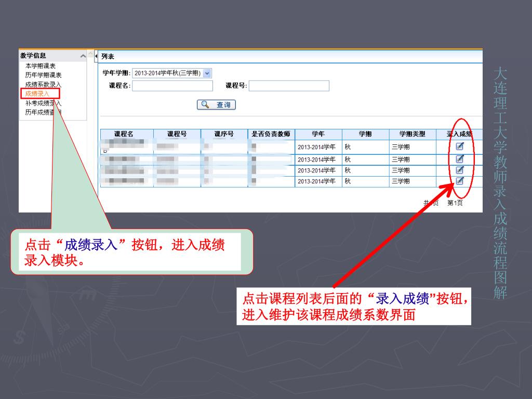Click the 课序号 column header

point(224,134)
